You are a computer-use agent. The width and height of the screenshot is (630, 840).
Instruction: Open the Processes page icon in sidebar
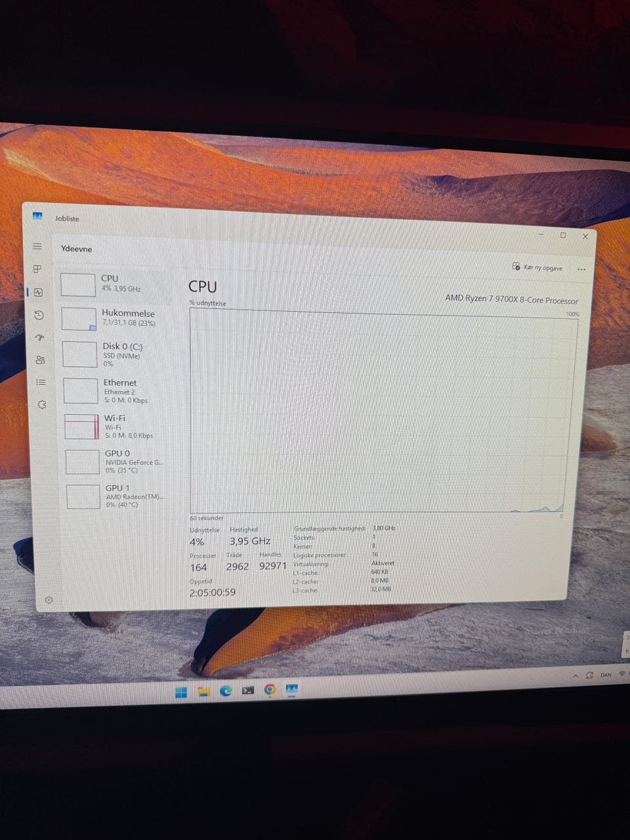tap(37, 269)
